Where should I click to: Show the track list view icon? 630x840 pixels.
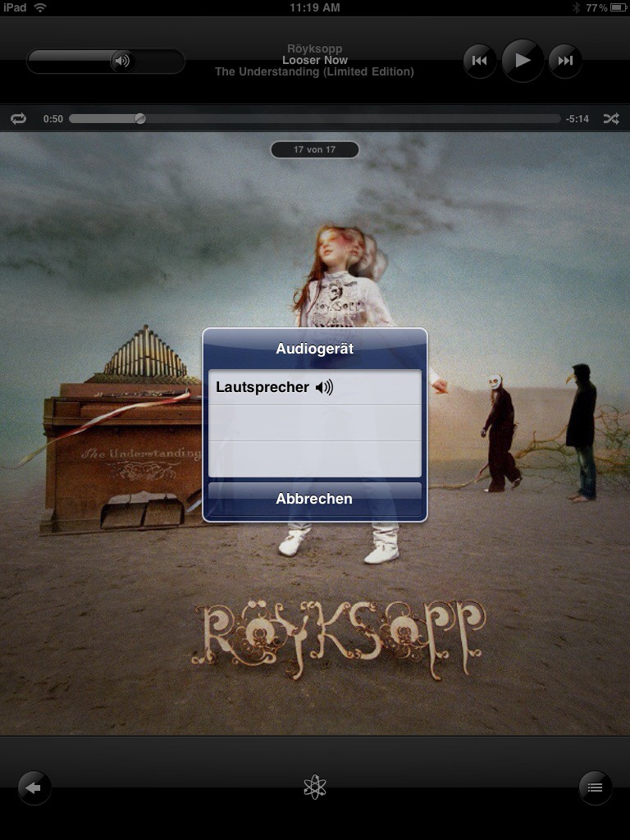(x=595, y=787)
